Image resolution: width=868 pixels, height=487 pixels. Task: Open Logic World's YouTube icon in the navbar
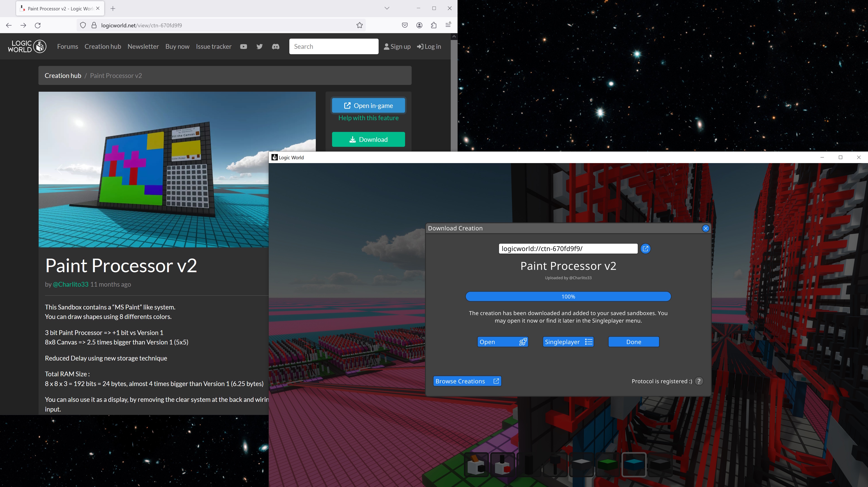pyautogui.click(x=243, y=47)
